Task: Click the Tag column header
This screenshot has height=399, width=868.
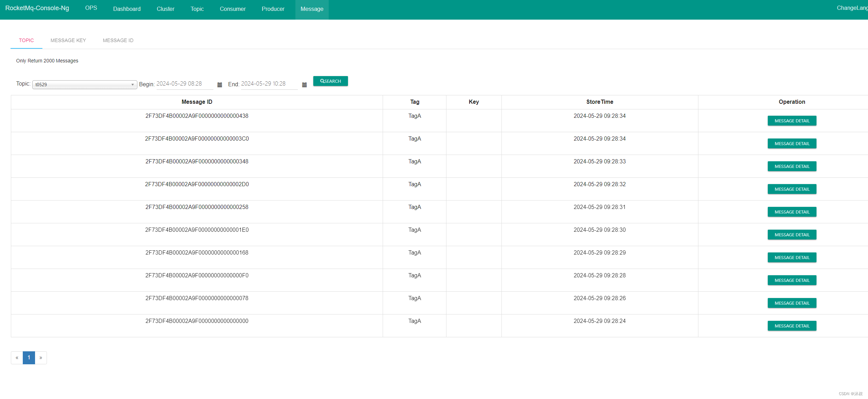Action: (415, 102)
